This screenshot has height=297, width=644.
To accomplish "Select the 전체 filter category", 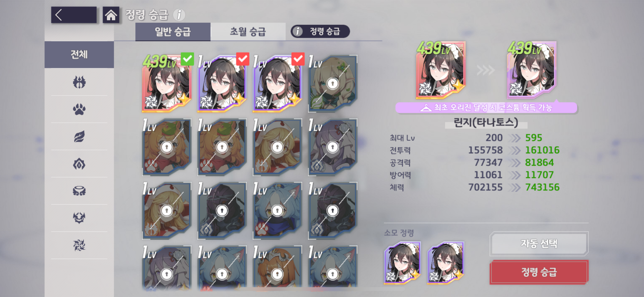I will 79,54.
